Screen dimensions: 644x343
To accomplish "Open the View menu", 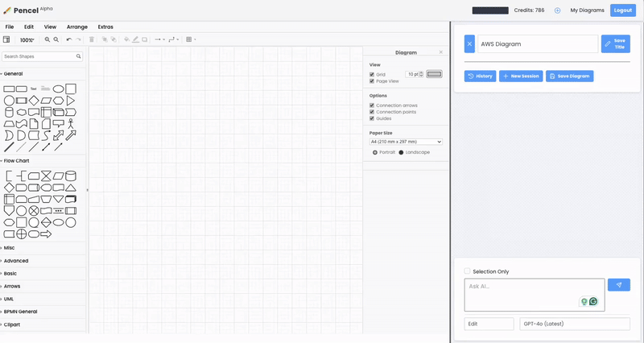I will click(50, 27).
